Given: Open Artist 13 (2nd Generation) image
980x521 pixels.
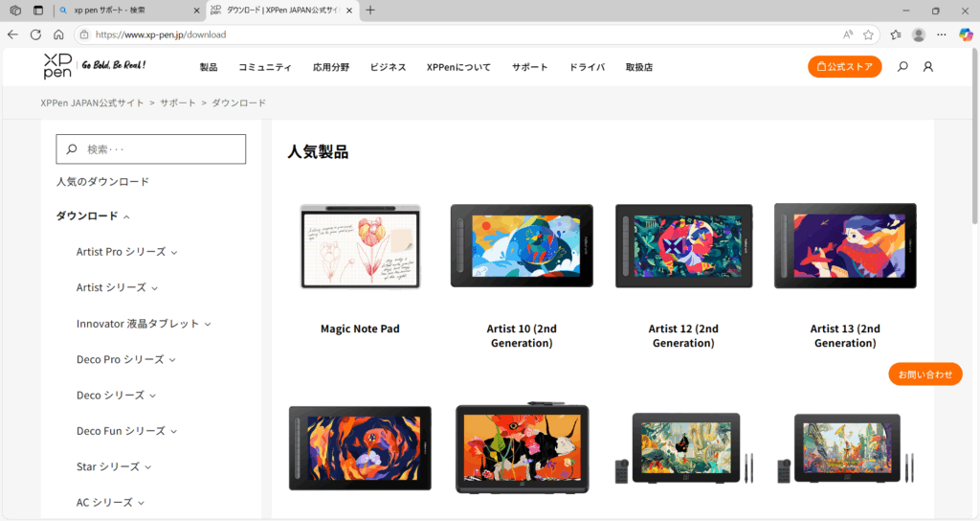Looking at the screenshot, I should 845,246.
